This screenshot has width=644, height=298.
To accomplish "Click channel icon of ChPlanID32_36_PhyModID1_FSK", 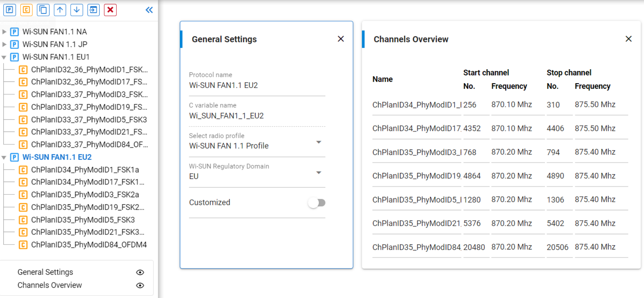I will pos(23,69).
